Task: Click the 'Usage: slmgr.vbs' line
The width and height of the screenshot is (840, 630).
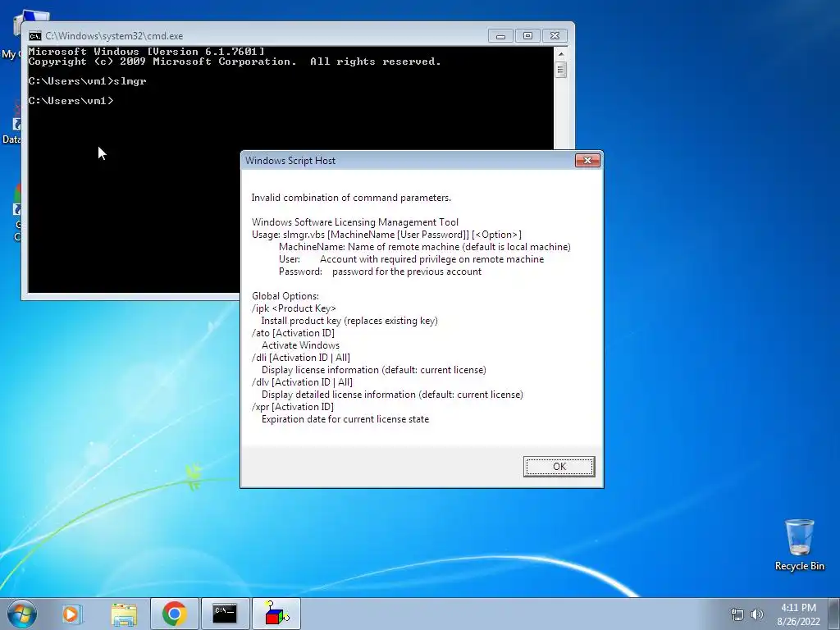Action: click(x=386, y=235)
